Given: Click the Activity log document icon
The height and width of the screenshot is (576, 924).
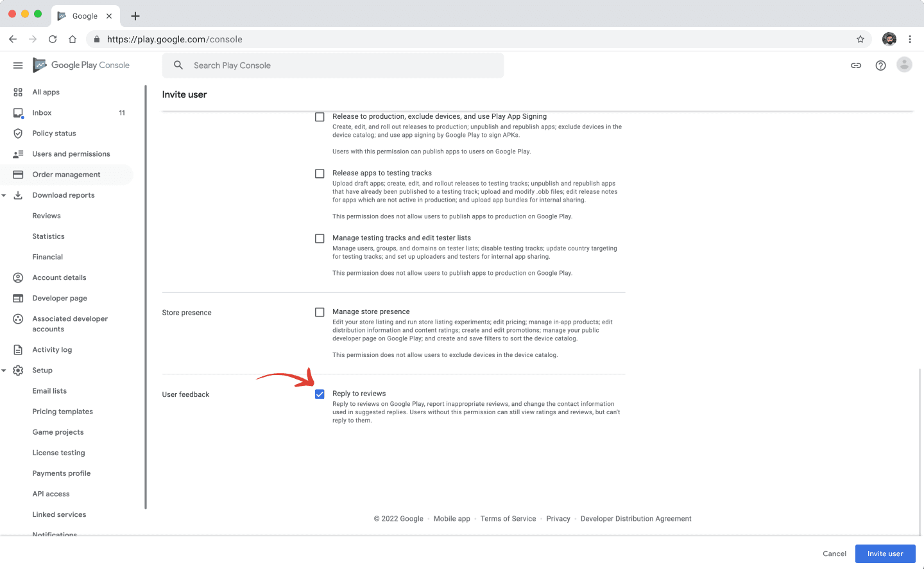Looking at the screenshot, I should 18,350.
